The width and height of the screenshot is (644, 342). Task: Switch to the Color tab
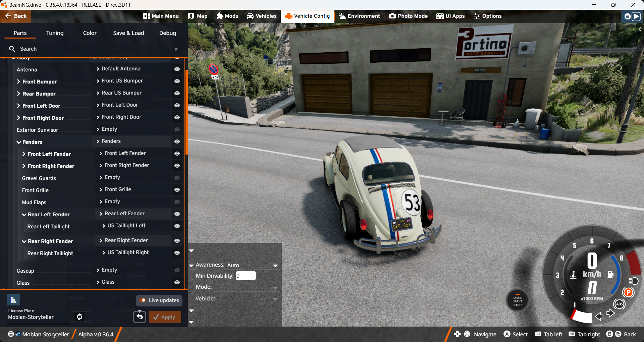click(x=90, y=33)
